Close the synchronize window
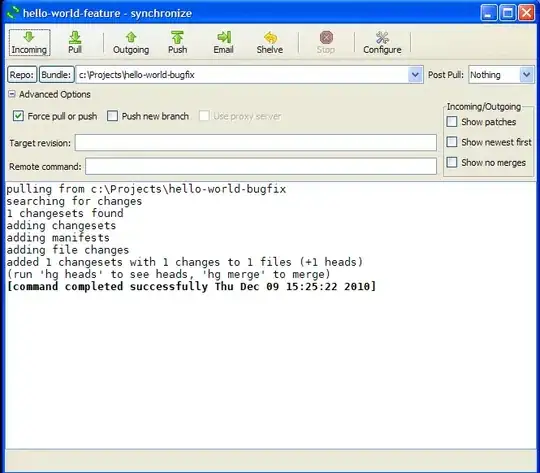Image resolution: width=540 pixels, height=473 pixels. pos(527,13)
